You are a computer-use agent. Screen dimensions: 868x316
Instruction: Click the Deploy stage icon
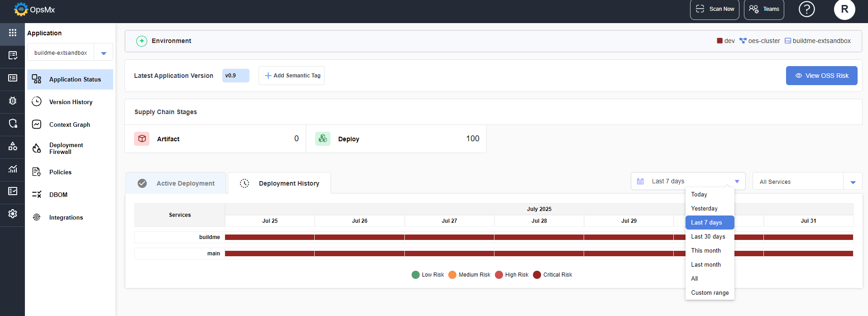323,139
